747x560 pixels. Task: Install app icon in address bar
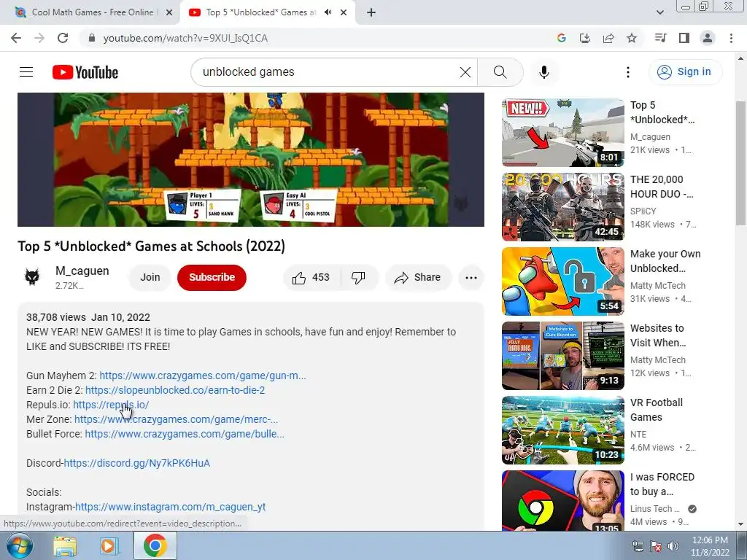pyautogui.click(x=584, y=38)
